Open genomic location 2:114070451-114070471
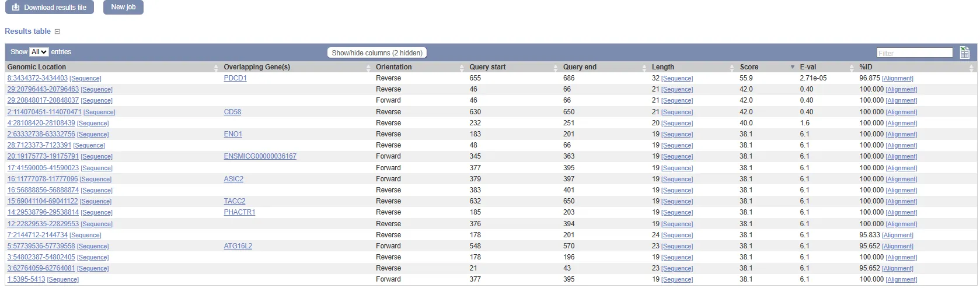This screenshot has width=980, height=288. [x=44, y=112]
